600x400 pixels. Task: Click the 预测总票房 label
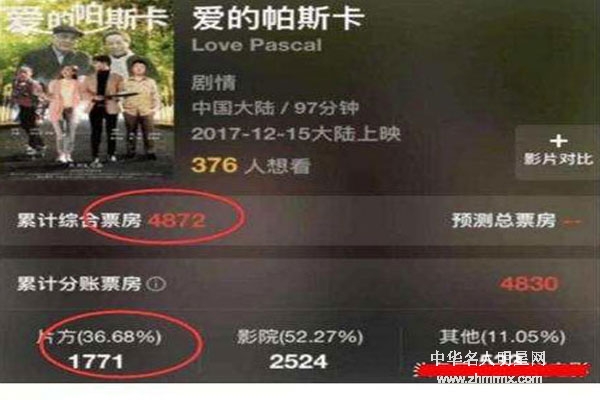[503, 220]
